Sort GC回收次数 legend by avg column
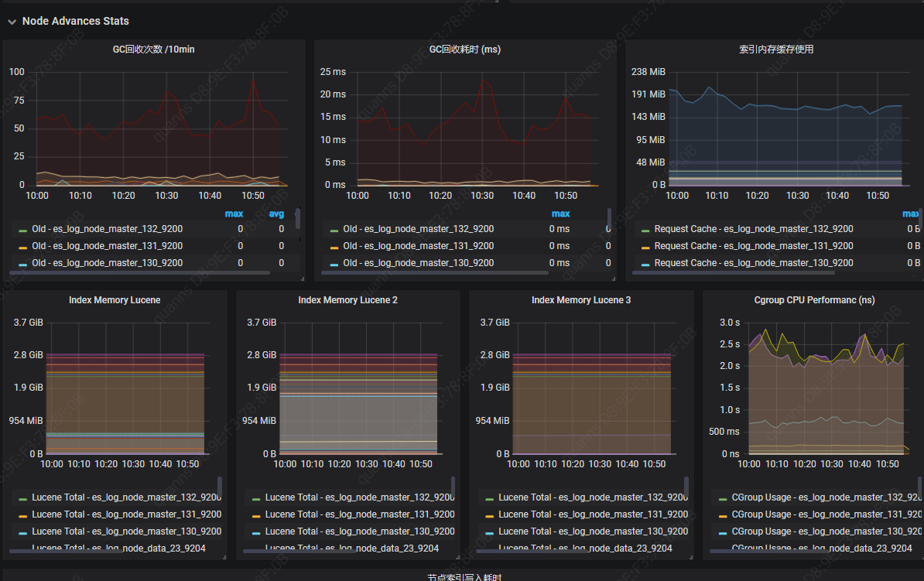924x581 pixels. point(276,214)
